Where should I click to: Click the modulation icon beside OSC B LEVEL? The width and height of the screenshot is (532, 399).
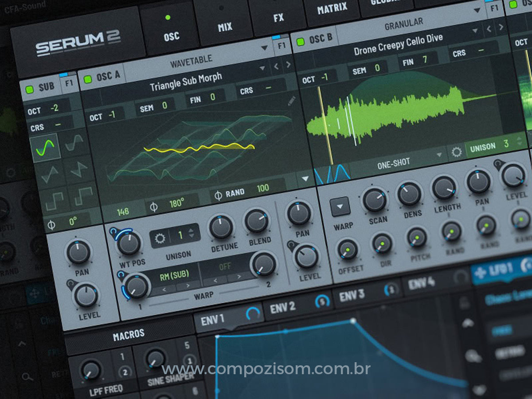[x=498, y=164]
